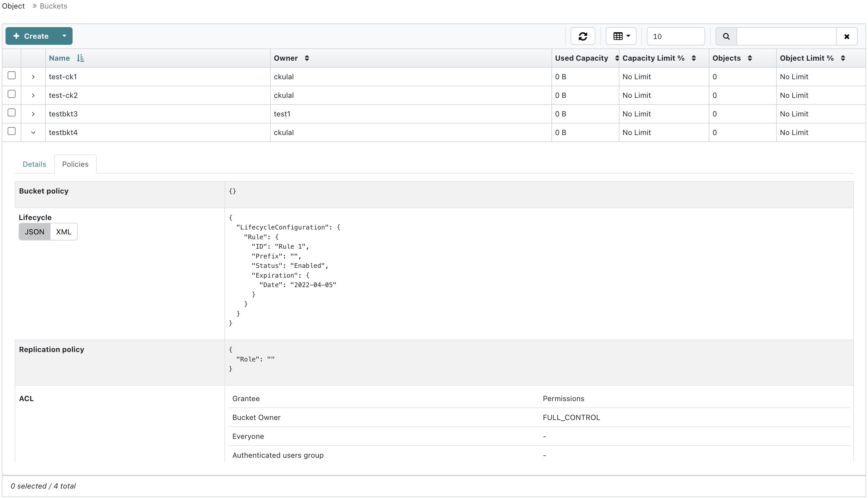The height and width of the screenshot is (498, 868).
Task: Open the Create button dropdown arrow
Action: click(x=64, y=36)
